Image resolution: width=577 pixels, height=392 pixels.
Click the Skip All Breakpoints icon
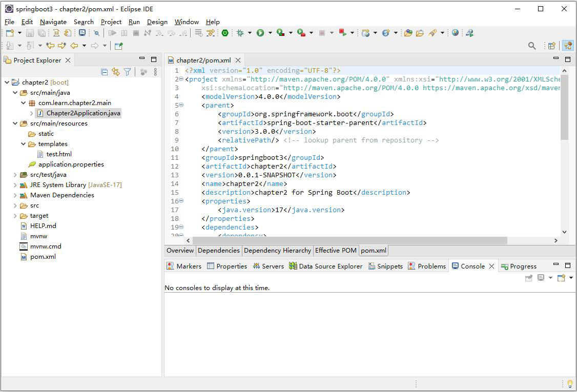pyautogui.click(x=96, y=33)
